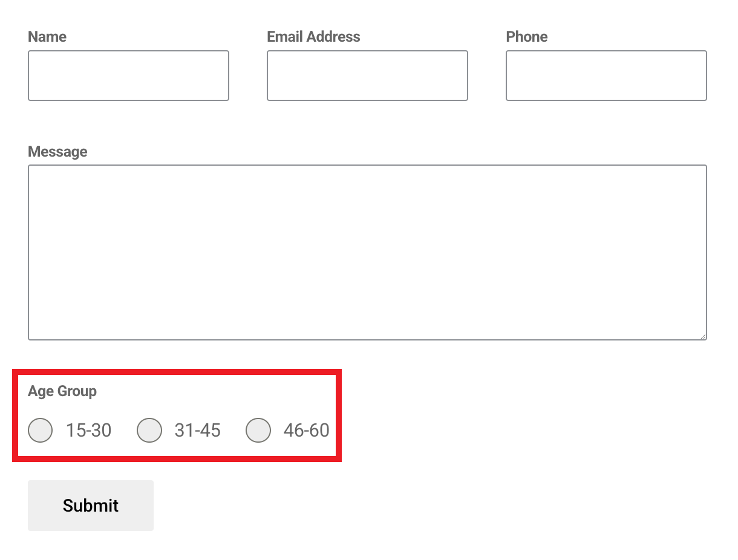Viewport: 738px width, 560px height.
Task: Pick the 46-60 age group radio button
Action: coord(258,430)
